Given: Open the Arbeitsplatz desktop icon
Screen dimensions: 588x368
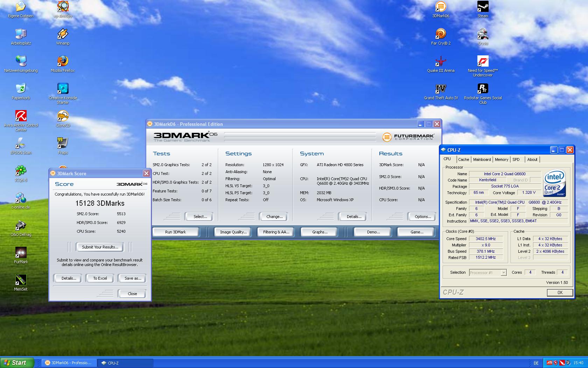Looking at the screenshot, I should click(21, 37).
